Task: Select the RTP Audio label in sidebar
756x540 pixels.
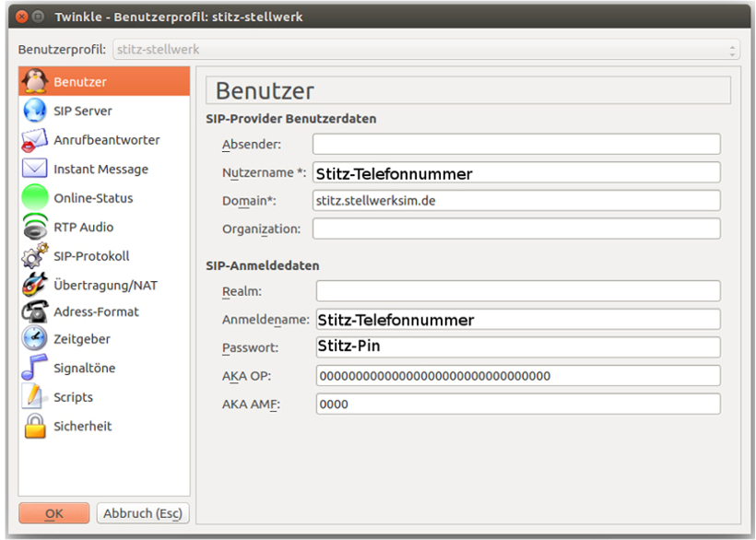Action: pos(83,227)
